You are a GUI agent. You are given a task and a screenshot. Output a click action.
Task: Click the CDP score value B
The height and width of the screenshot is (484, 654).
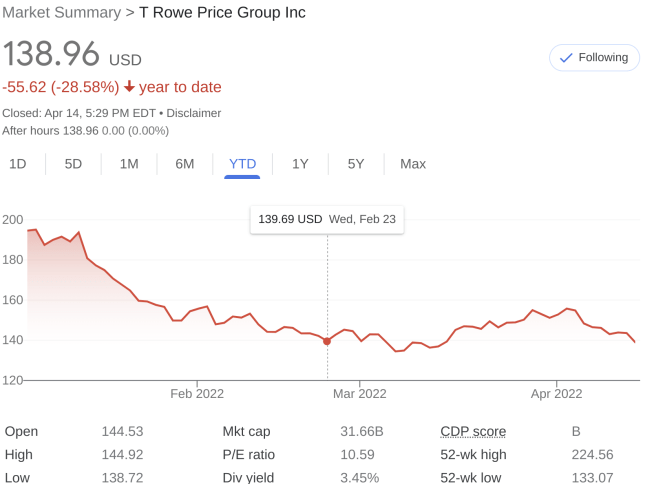tap(576, 431)
